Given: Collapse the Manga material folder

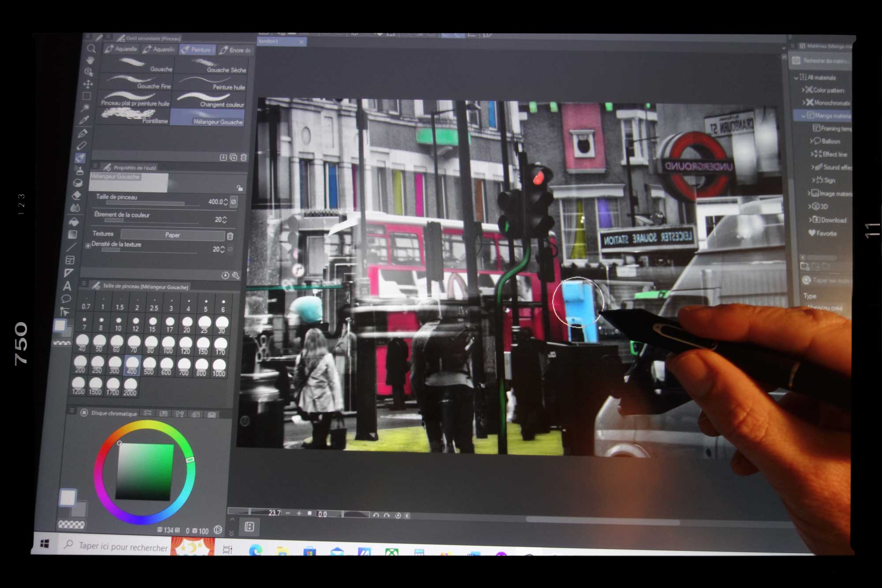Looking at the screenshot, I should [x=803, y=116].
